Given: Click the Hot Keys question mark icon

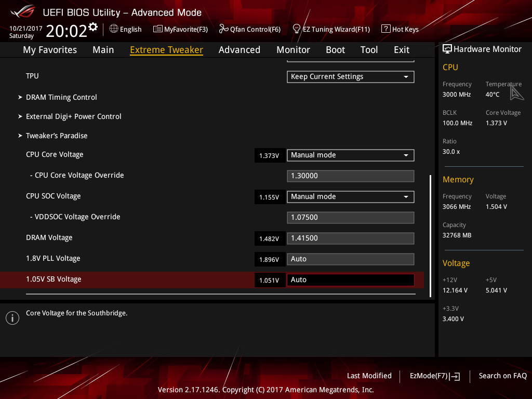Looking at the screenshot, I should (386, 29).
